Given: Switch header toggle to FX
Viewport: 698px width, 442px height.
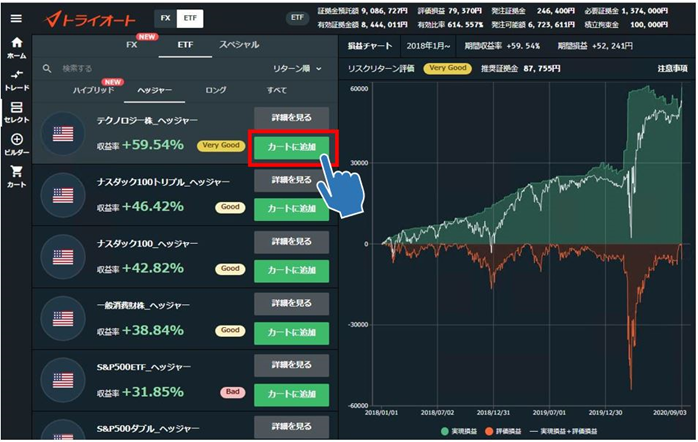Looking at the screenshot, I should coord(166,18).
